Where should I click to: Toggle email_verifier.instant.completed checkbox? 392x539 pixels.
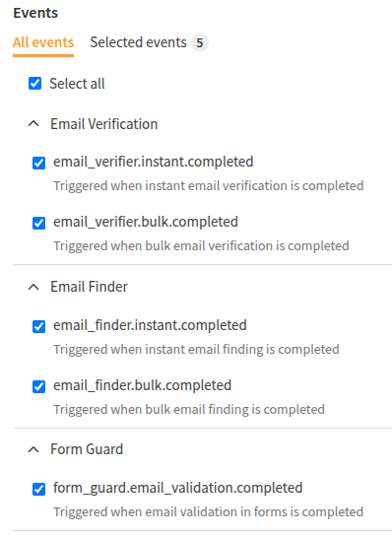pos(38,163)
